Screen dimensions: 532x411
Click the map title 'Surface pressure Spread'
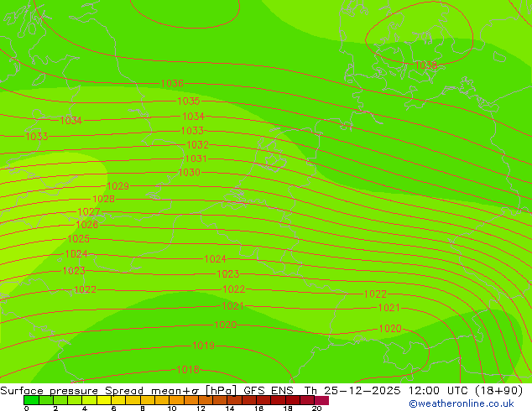[71, 391]
